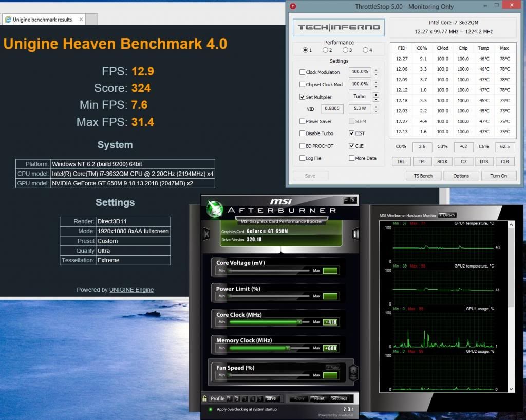Click the Core Clock +410 value box
This screenshot has width=526, height=420.
[x=330, y=322]
